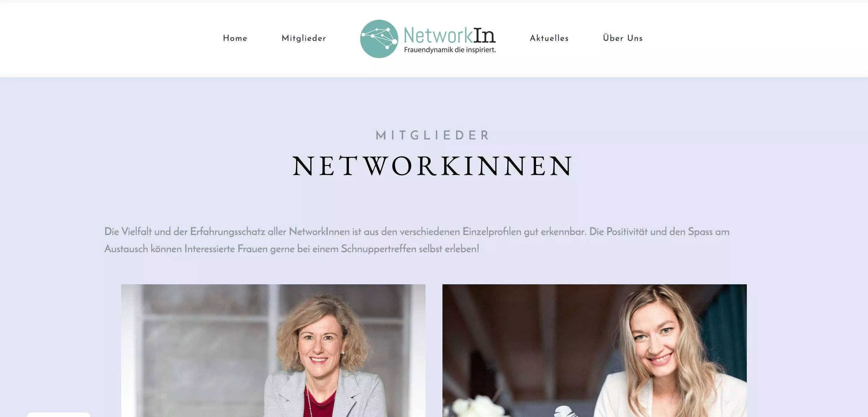Click the grey MITGLIEDER subtitle above heading
The width and height of the screenshot is (868, 417).
click(x=433, y=136)
